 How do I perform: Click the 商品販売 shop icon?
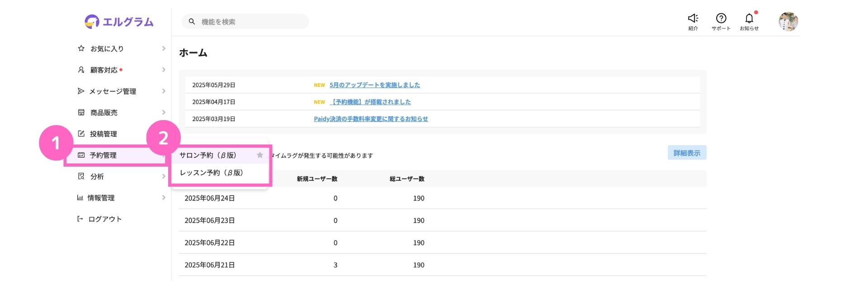[81, 112]
